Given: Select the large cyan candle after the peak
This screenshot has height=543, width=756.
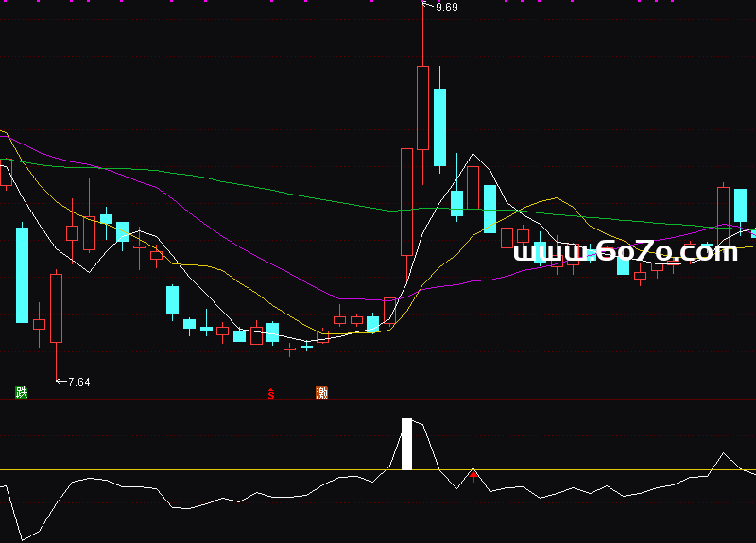Looking at the screenshot, I should pos(439,127).
